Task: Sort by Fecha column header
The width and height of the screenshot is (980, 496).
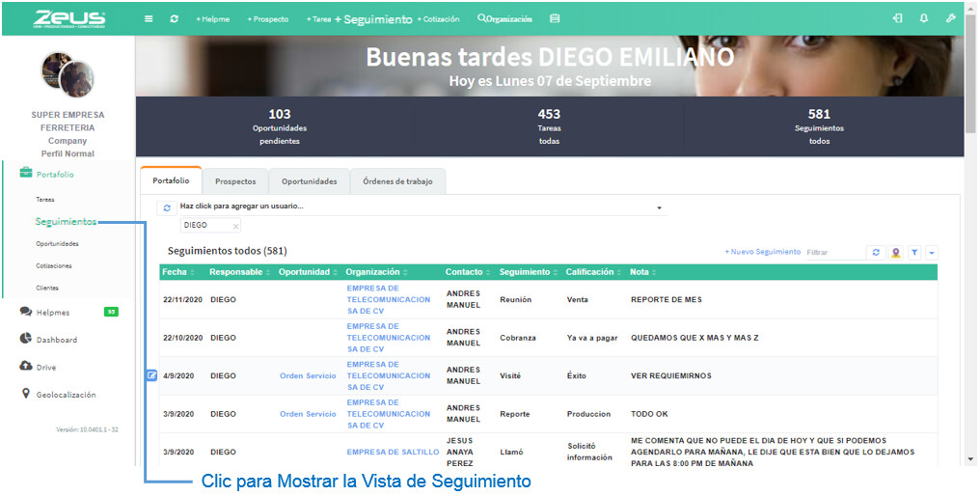Action: [178, 272]
